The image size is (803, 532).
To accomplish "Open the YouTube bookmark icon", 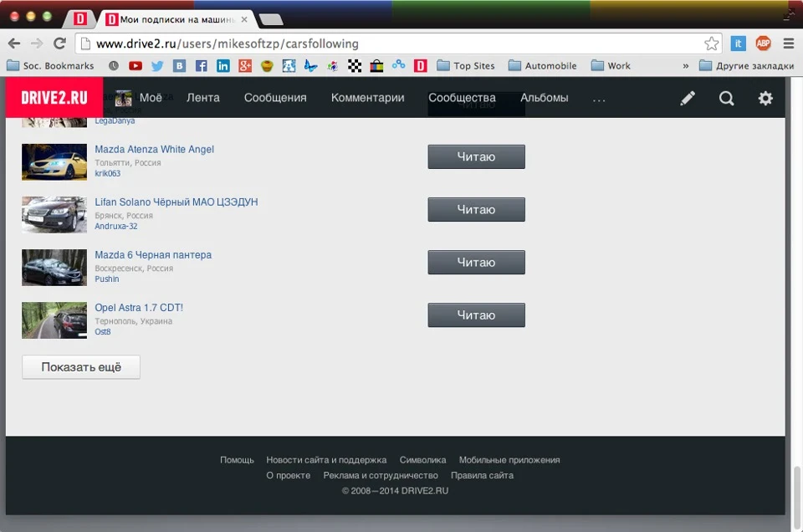I will tap(136, 65).
